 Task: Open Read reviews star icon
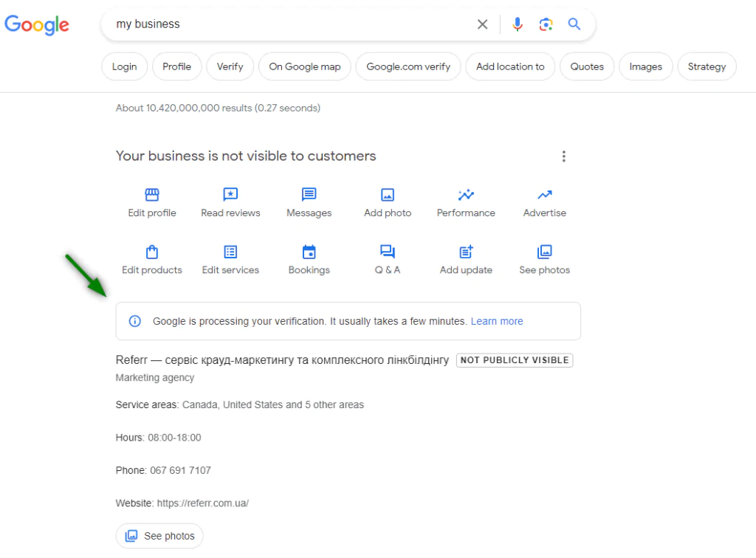230,194
